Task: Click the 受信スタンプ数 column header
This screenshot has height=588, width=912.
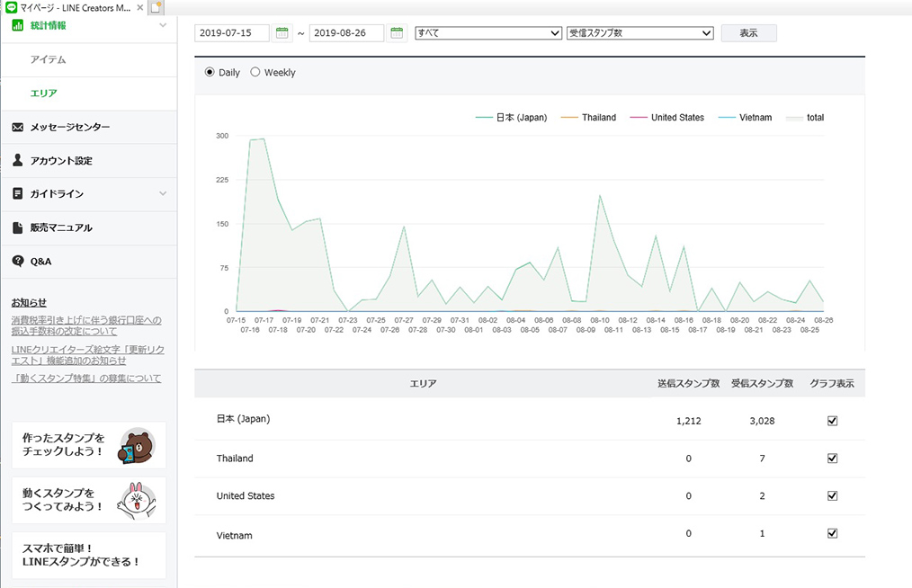Action: (762, 383)
